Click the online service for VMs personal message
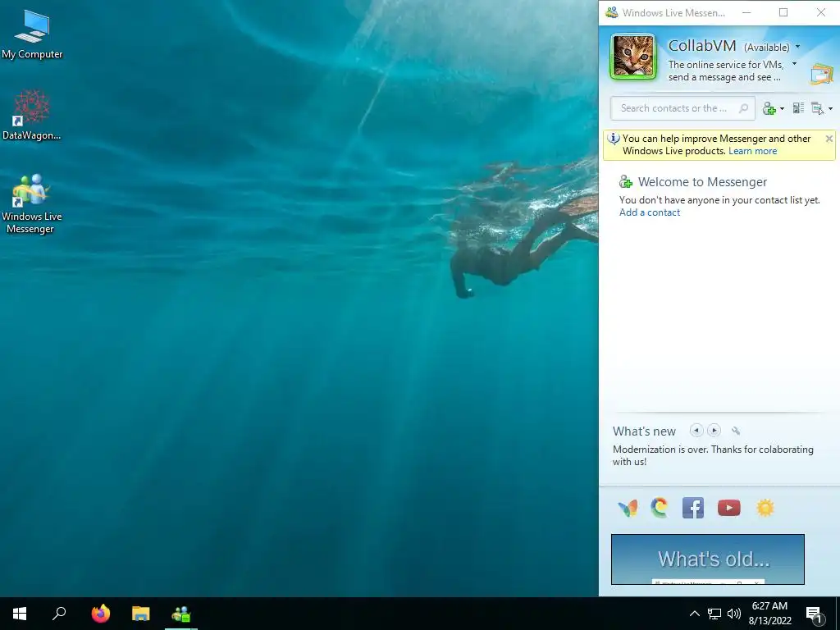The image size is (840, 630). tap(726, 71)
